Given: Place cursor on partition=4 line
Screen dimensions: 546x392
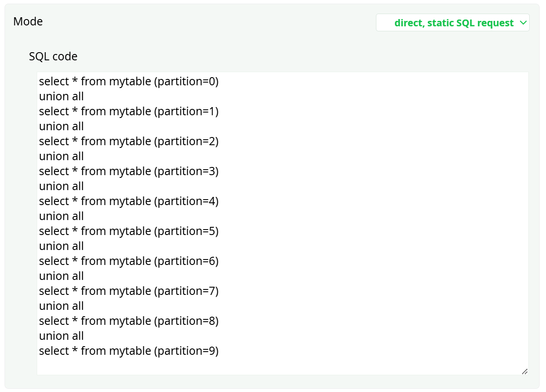Looking at the screenshot, I should tap(129, 201).
